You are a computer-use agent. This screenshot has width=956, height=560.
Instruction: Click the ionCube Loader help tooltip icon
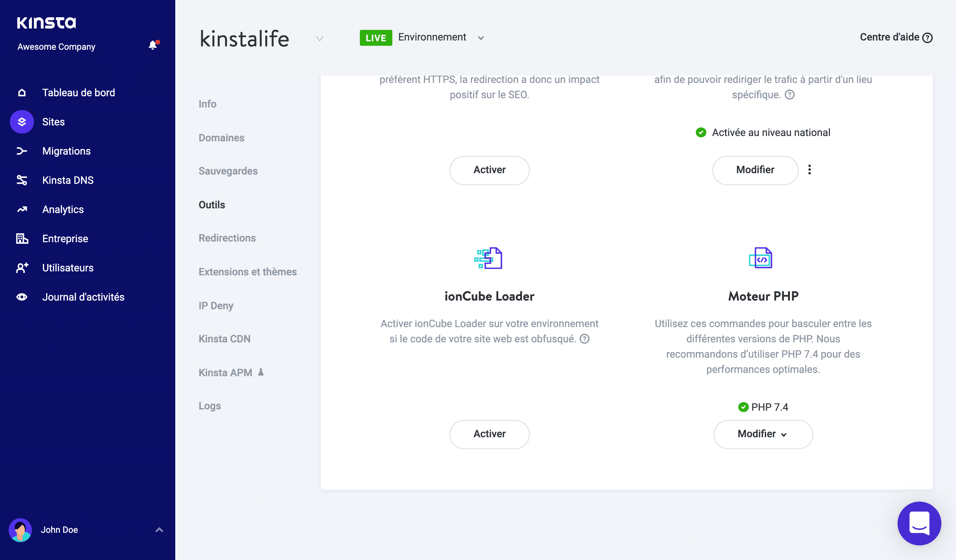coord(584,339)
